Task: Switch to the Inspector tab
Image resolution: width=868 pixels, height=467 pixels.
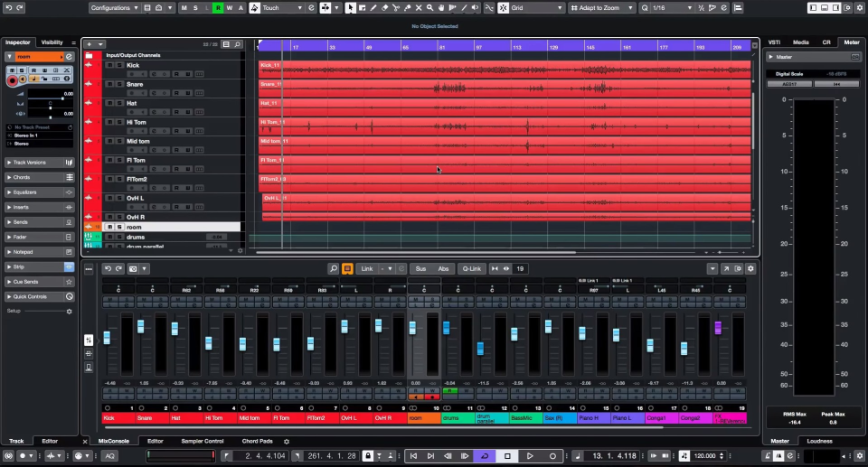Action: [x=18, y=42]
